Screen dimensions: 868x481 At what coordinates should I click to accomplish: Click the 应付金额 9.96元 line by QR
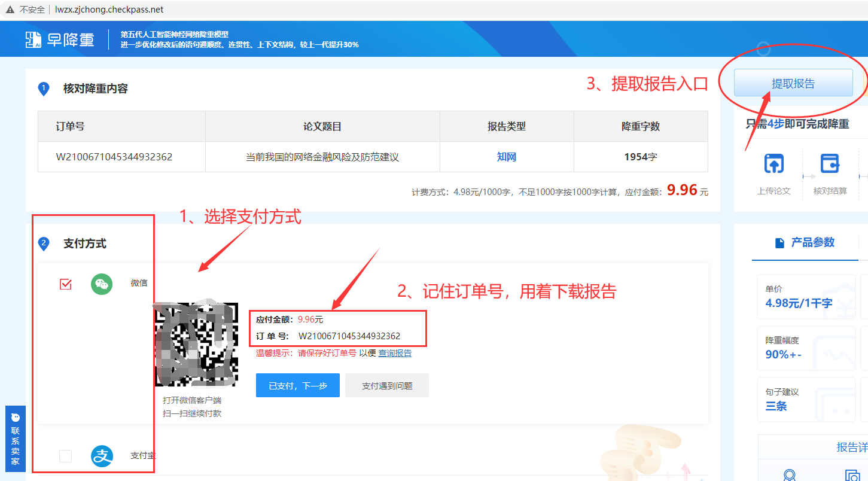click(290, 319)
